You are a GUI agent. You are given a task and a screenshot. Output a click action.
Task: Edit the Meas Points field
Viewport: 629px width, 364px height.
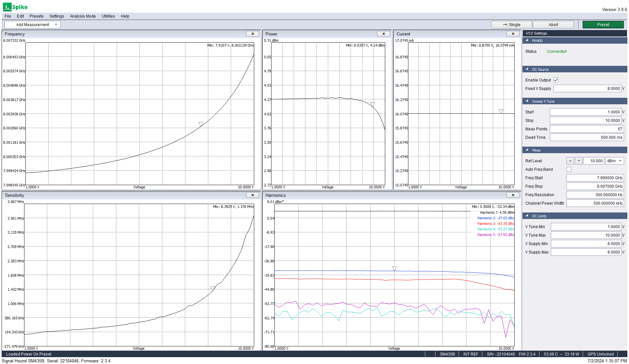587,129
